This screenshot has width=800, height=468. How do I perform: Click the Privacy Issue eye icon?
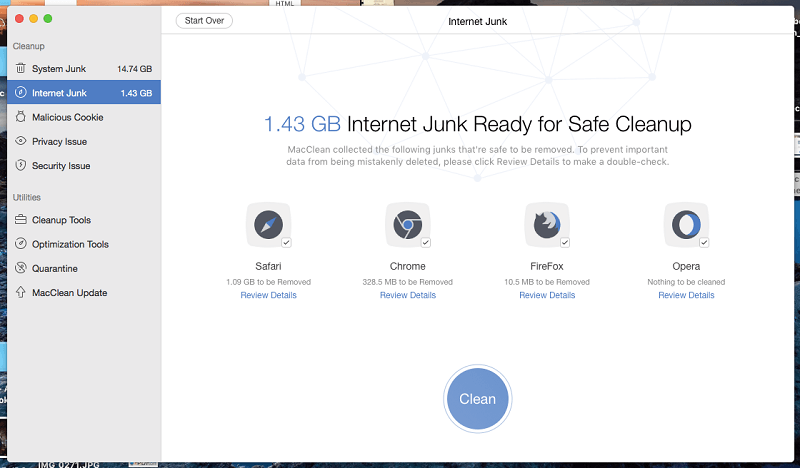20,141
